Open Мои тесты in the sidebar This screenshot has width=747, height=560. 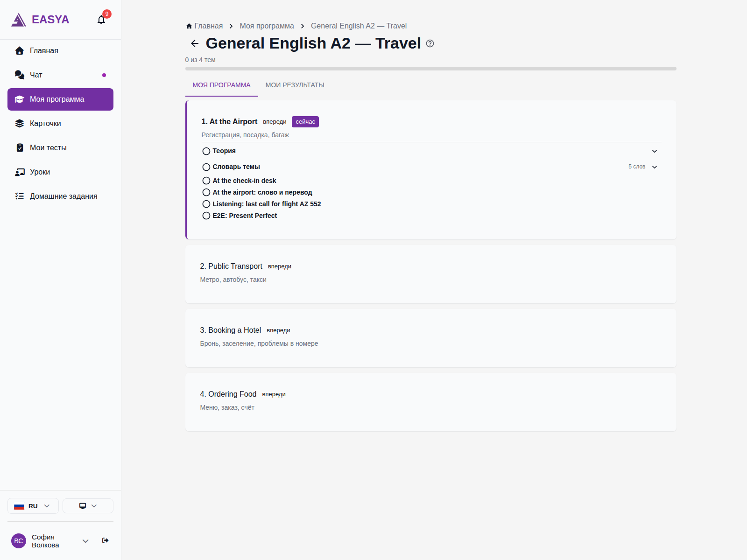click(x=60, y=148)
